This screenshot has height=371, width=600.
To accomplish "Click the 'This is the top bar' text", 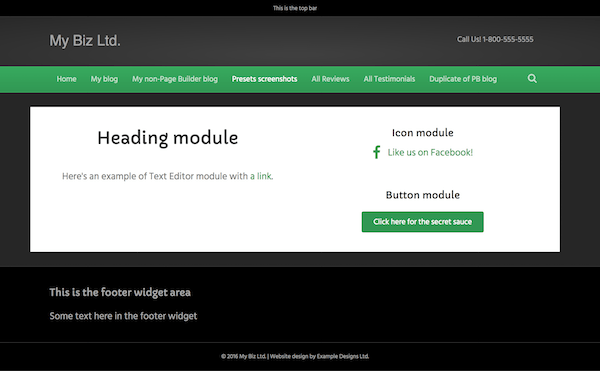I will coord(295,8).
